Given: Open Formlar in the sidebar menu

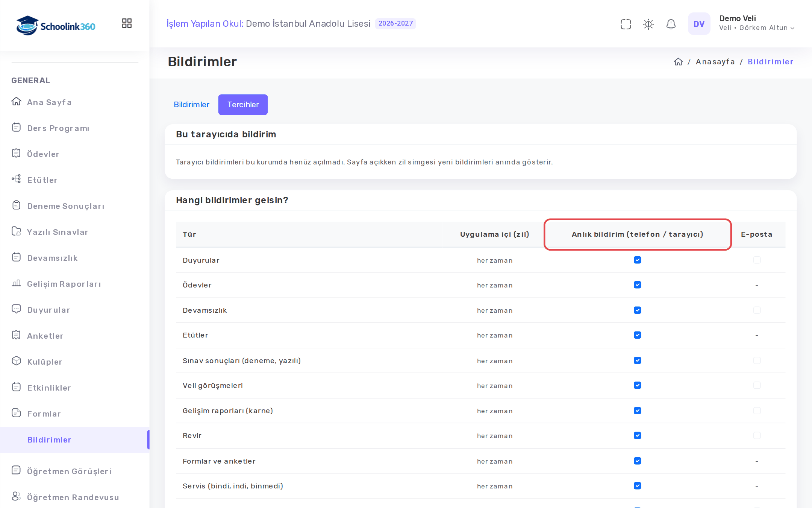Looking at the screenshot, I should 44,414.
